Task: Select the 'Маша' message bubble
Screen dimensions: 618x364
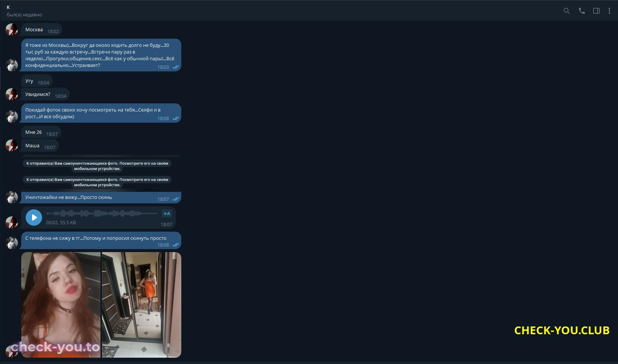Action: [x=40, y=146]
